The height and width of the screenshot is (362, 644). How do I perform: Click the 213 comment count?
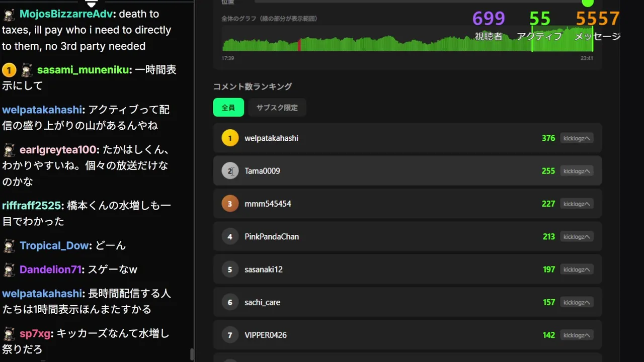click(x=549, y=237)
